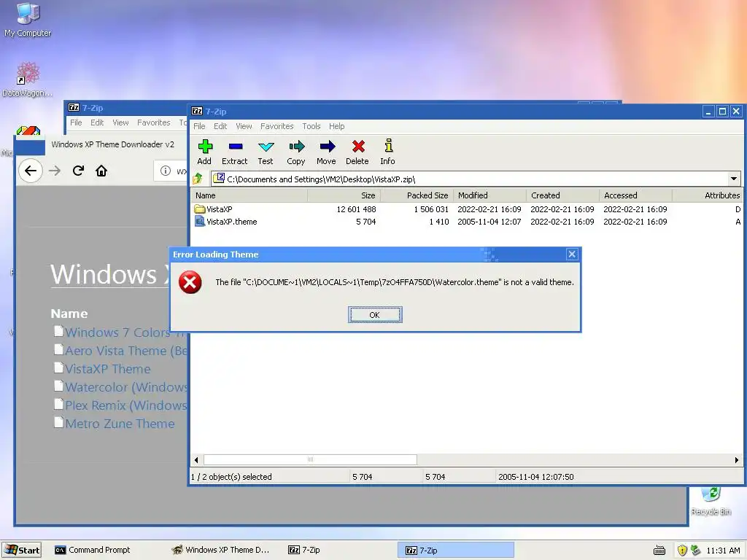Image resolution: width=747 pixels, height=560 pixels.
Task: Click the security shield tray icon
Action: pyautogui.click(x=682, y=551)
